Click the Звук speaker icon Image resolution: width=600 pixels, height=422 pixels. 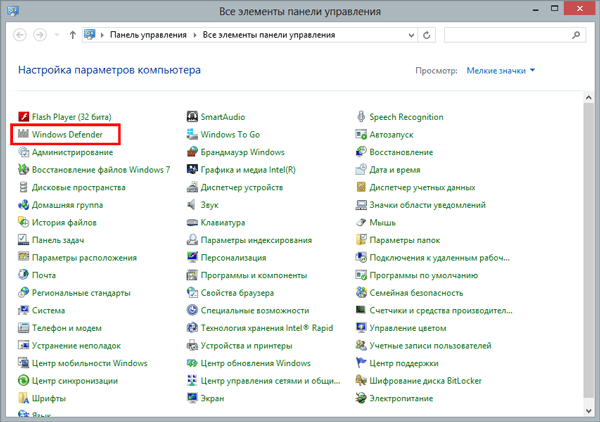point(192,204)
